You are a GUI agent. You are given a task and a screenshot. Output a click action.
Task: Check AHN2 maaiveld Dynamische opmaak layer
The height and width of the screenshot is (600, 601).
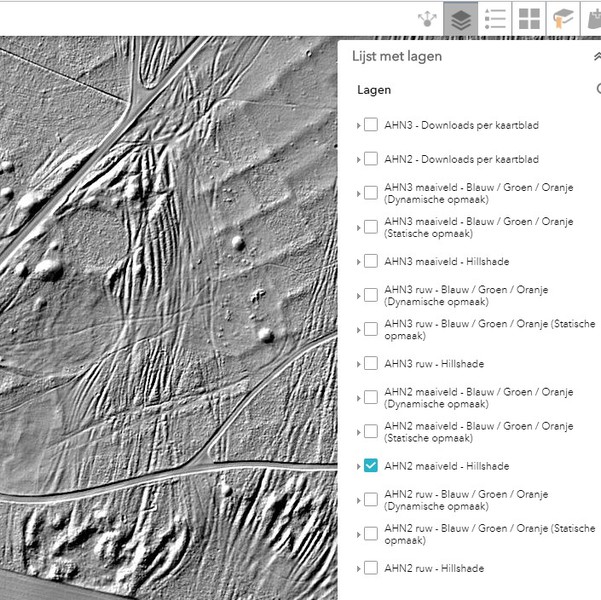point(371,397)
